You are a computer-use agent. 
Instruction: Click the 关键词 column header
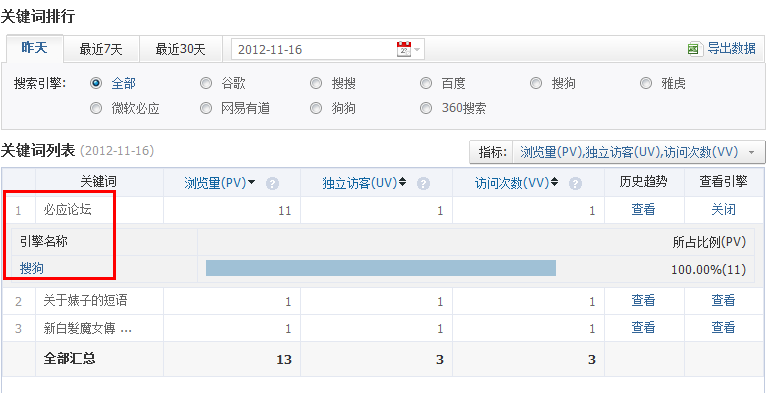tap(99, 182)
